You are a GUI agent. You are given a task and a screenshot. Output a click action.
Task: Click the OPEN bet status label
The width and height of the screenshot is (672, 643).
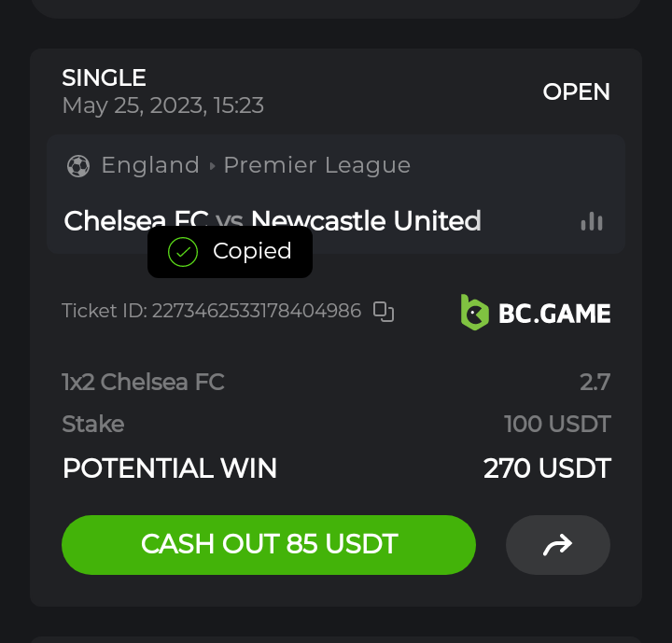click(576, 92)
